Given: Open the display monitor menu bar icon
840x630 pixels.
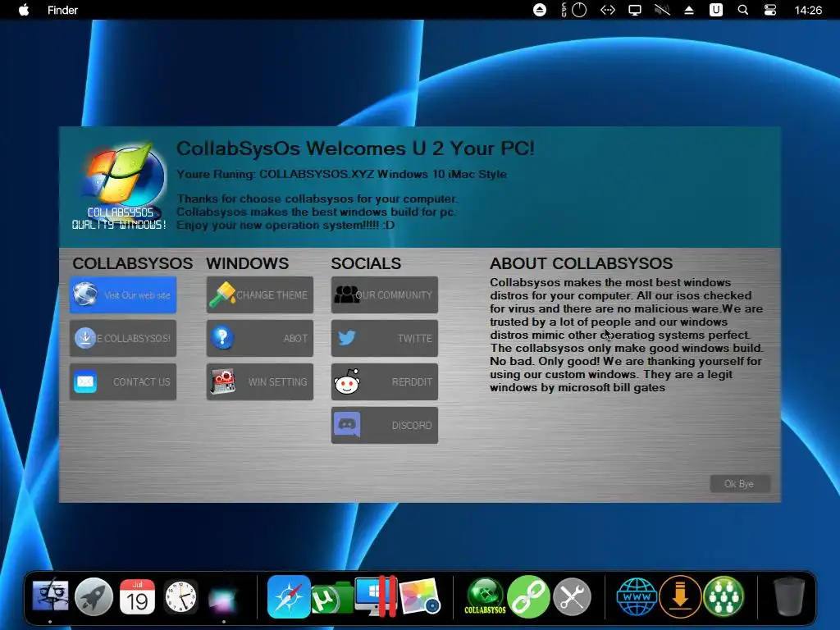Looking at the screenshot, I should pyautogui.click(x=635, y=10).
